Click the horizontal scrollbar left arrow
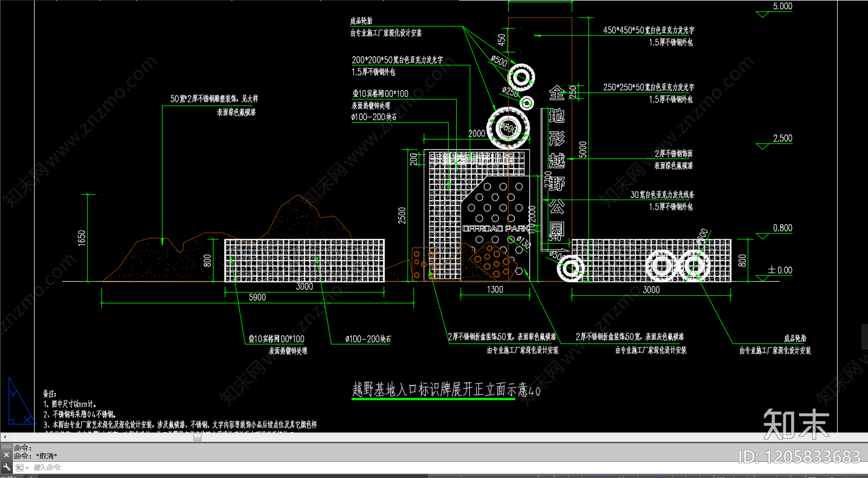 (4, 437)
